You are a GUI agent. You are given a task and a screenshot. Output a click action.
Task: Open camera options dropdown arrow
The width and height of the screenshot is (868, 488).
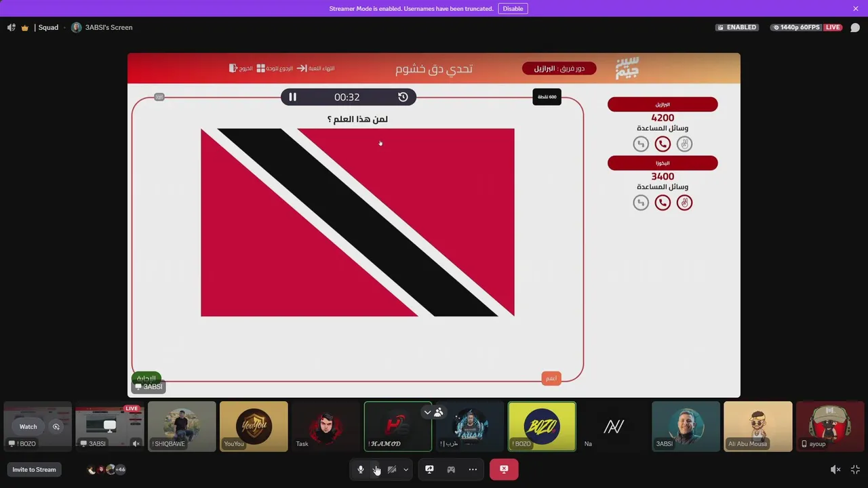pos(406,469)
